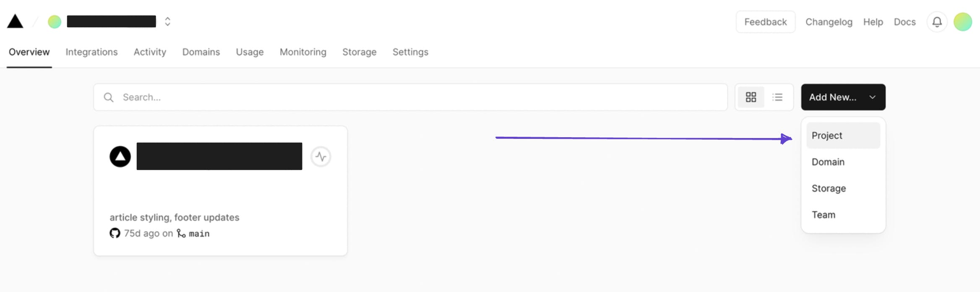Screen dimensions: 980x292
Task: Go to the Settings tab
Action: pyautogui.click(x=410, y=52)
